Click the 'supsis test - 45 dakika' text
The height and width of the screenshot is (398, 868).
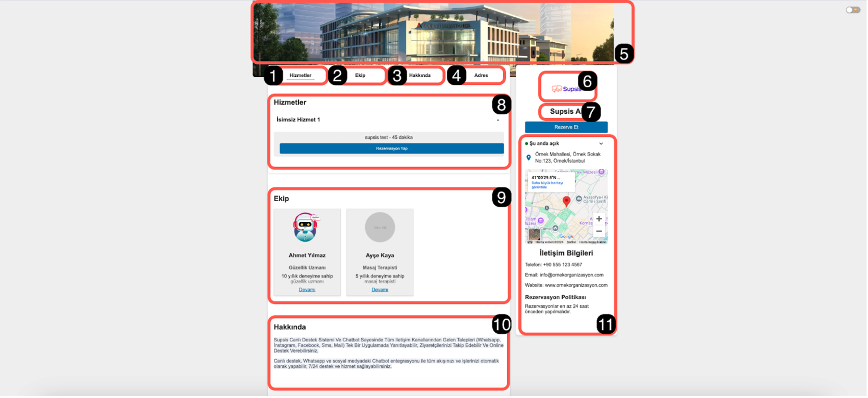pos(389,138)
